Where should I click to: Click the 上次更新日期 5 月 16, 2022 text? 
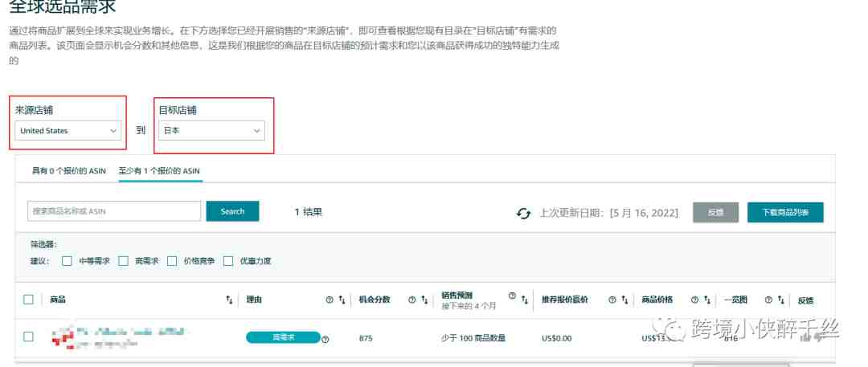[609, 213]
